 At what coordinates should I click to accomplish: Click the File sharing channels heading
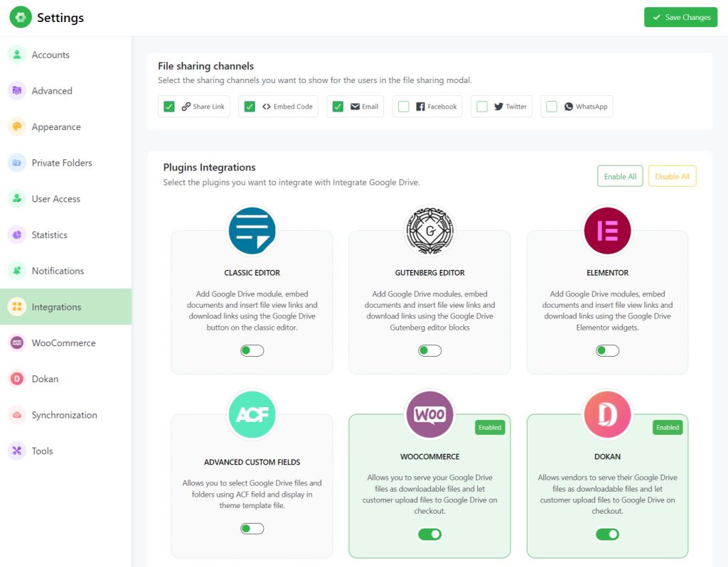pyautogui.click(x=205, y=66)
